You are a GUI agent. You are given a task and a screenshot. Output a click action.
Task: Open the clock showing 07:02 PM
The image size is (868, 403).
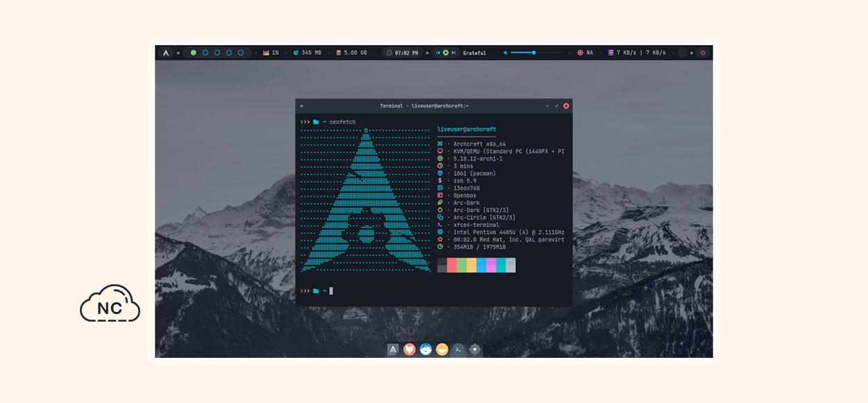[x=402, y=53]
